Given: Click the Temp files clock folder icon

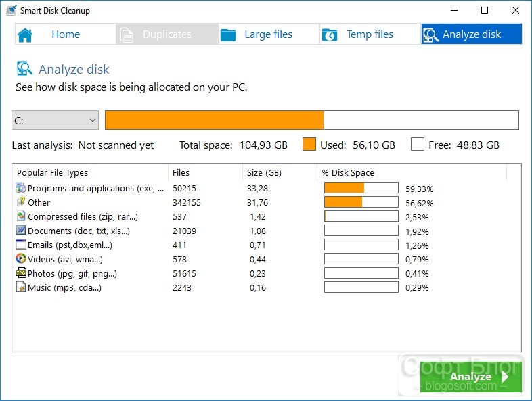Looking at the screenshot, I should (330, 34).
